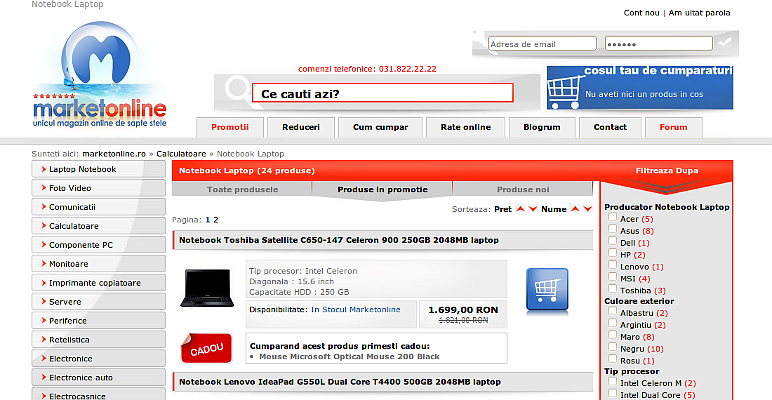Open Notebook Lenovo IdeaPad G550L title
This screenshot has width=772, height=400.
coord(340,382)
